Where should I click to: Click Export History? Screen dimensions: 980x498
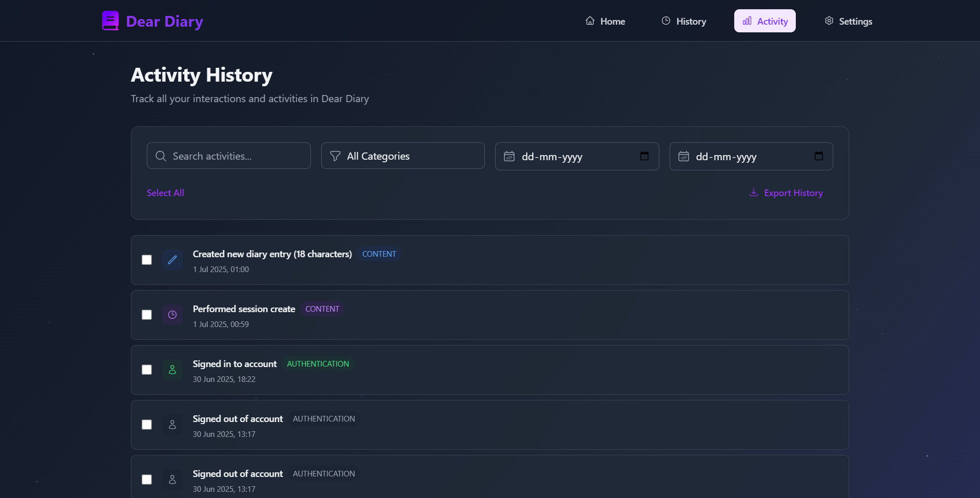(x=793, y=193)
